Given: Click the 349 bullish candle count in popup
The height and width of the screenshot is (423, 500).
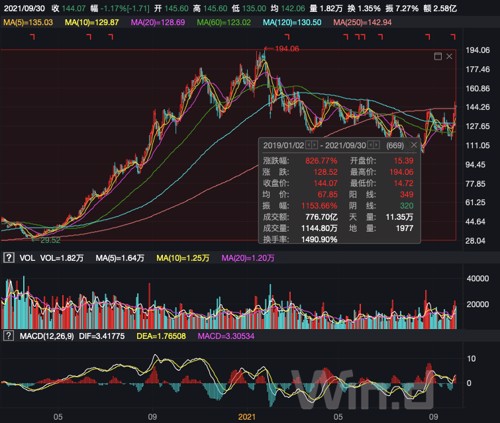Looking at the screenshot, I should click(x=407, y=194).
